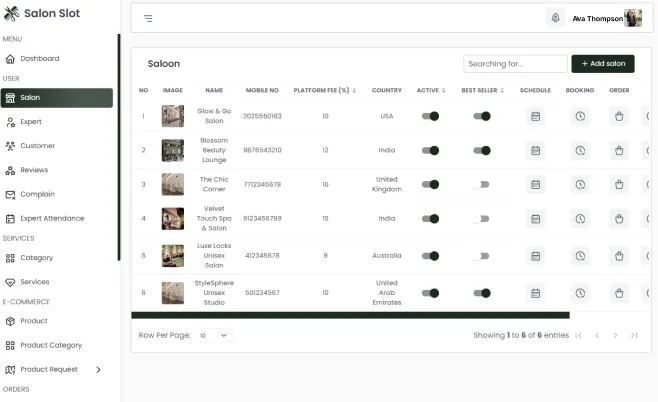Click the United Arab Emirates country cell

[386, 293]
